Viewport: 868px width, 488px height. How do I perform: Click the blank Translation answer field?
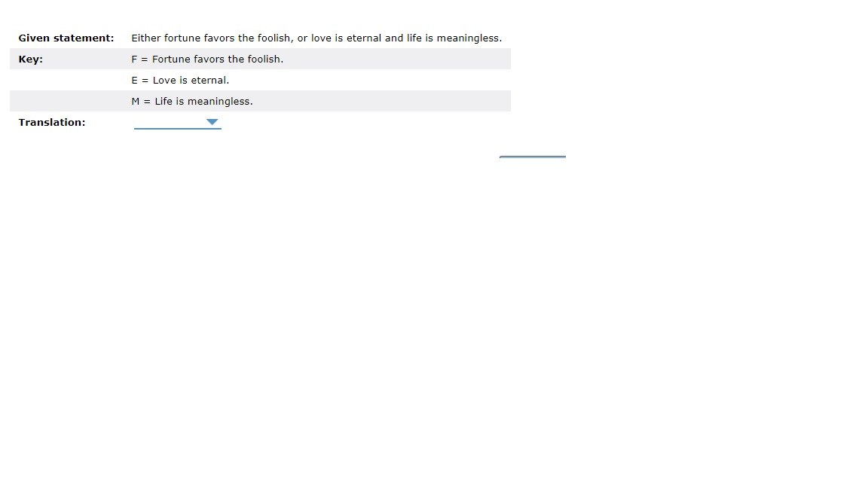click(x=177, y=122)
